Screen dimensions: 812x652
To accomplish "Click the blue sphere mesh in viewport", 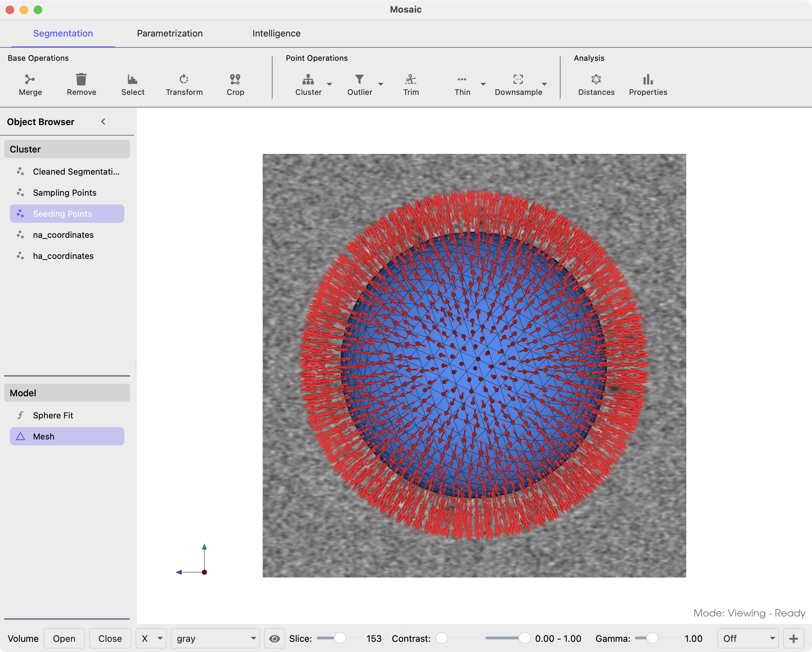I will pos(474,365).
